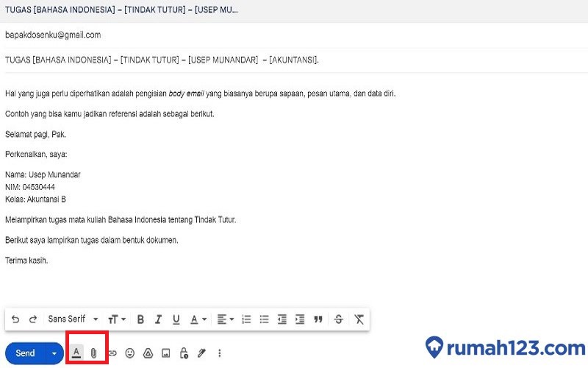Click the compose window title bar

(x=294, y=10)
